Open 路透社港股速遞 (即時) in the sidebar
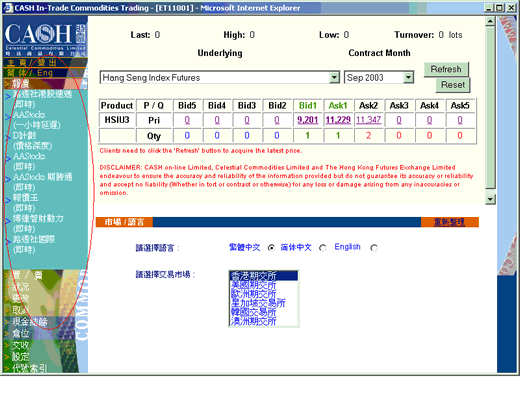The width and height of the screenshot is (520, 406). pos(42,99)
